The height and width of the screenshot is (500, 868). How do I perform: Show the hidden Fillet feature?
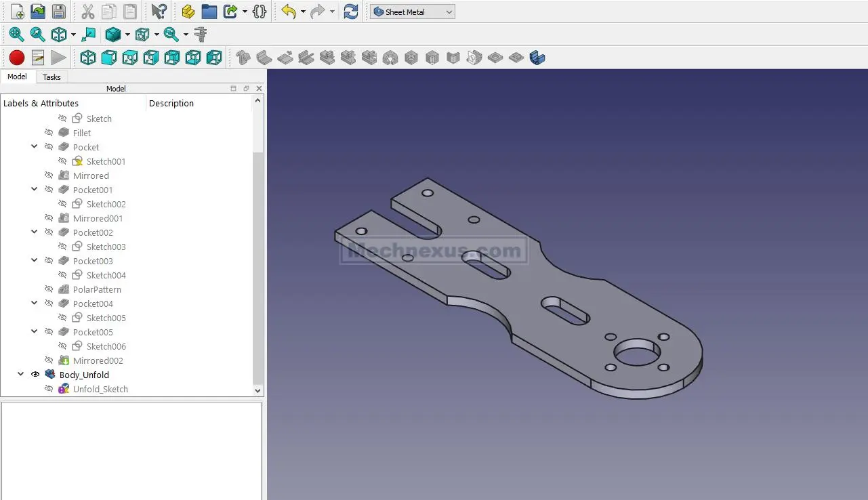49,133
